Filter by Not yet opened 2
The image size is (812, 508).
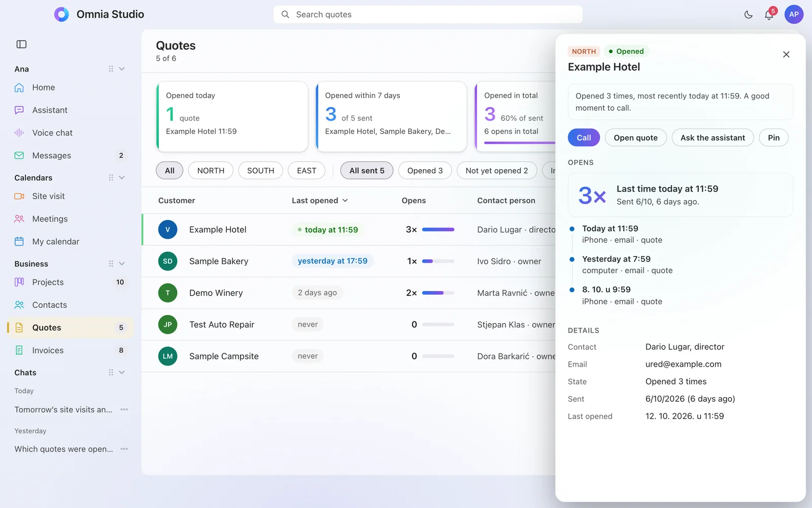[497, 171]
